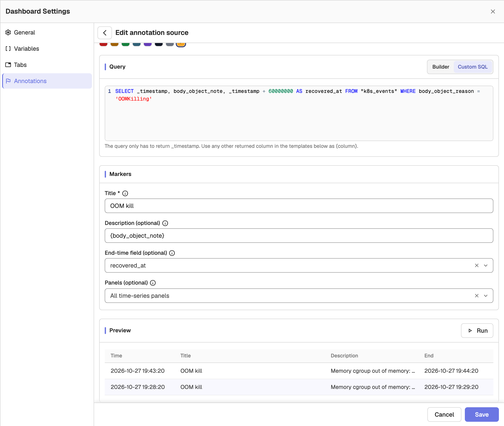
Task: Click the info icon beside Panels (optional)
Action: pyautogui.click(x=153, y=283)
